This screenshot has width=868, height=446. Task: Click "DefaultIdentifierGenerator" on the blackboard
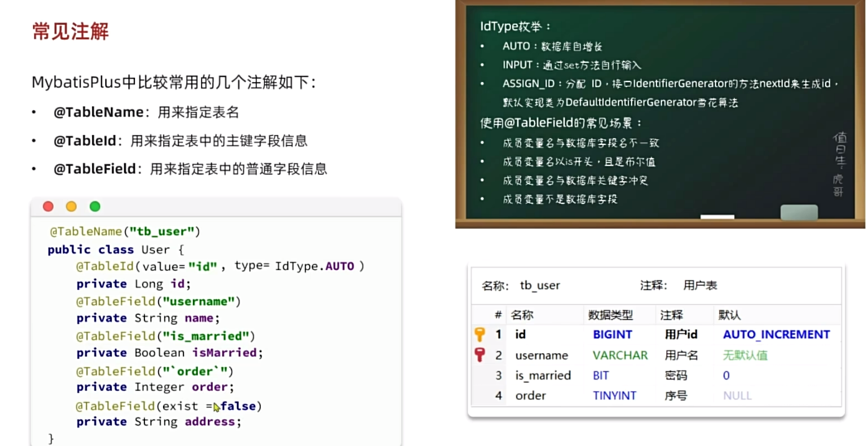pyautogui.click(x=634, y=102)
